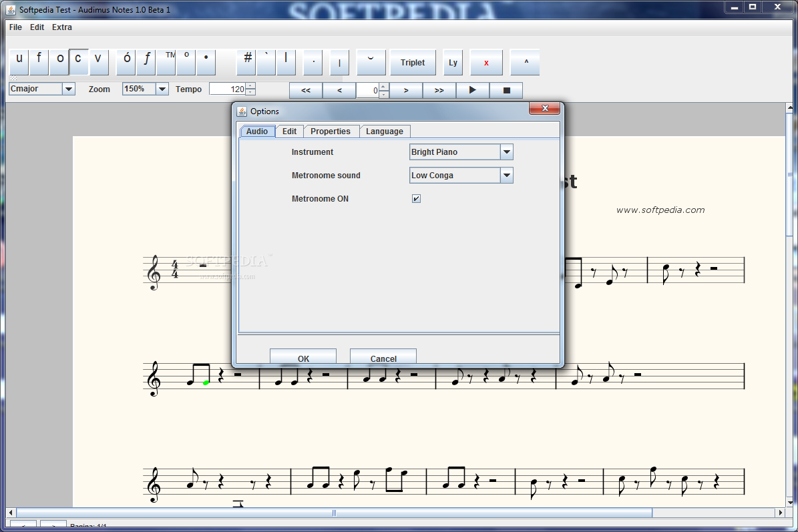Apply the sharp '#' accidental button
The image size is (798, 532).
tap(247, 63)
